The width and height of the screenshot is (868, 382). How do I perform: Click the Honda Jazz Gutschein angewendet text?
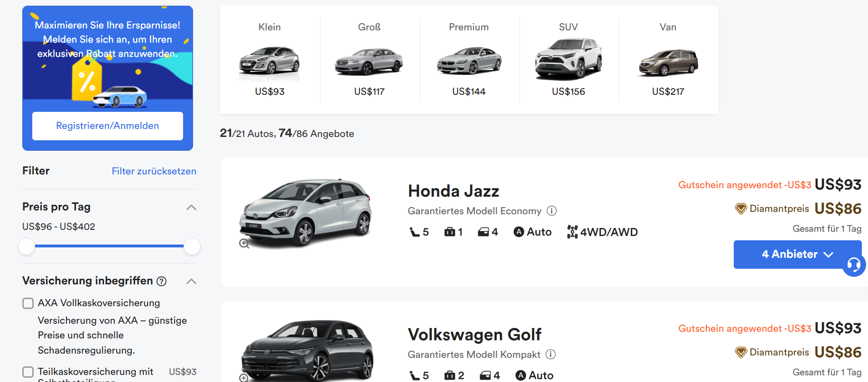[x=745, y=185]
